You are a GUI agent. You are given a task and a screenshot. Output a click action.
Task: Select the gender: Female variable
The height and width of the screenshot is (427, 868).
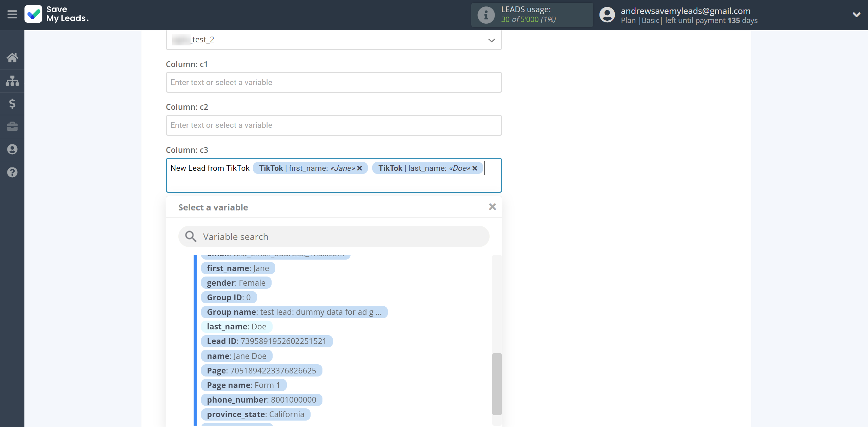[236, 283]
